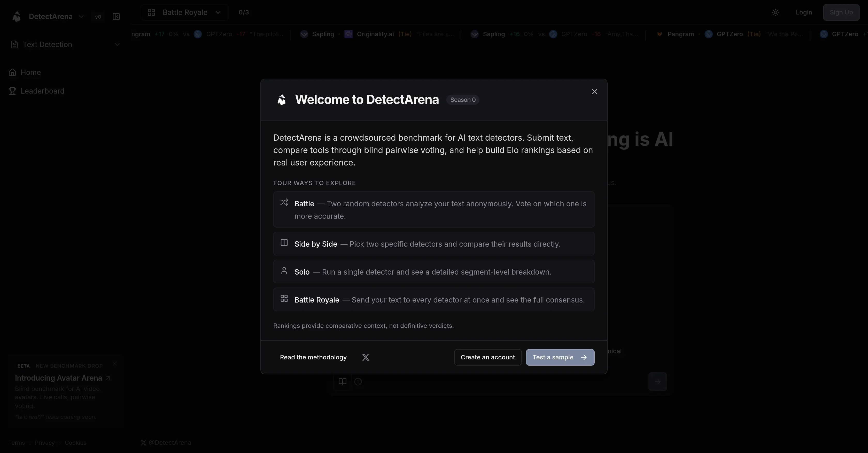
Task: Click the Home house icon
Action: pyautogui.click(x=12, y=72)
